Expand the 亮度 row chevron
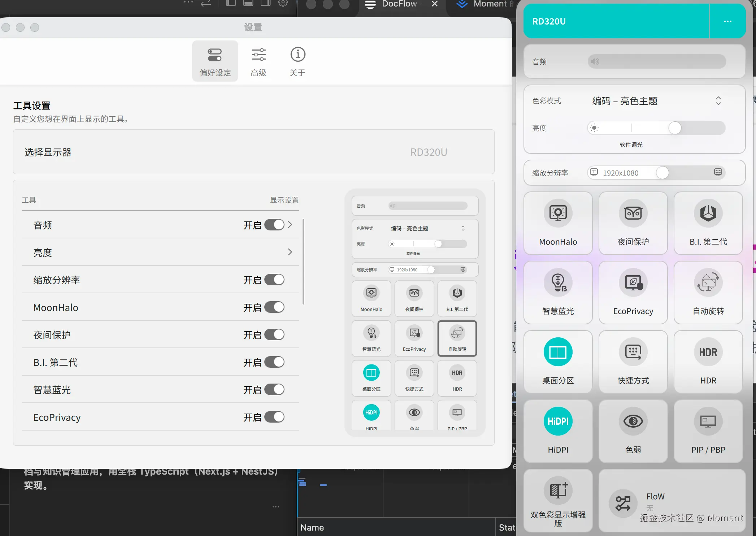756x536 pixels. click(290, 252)
